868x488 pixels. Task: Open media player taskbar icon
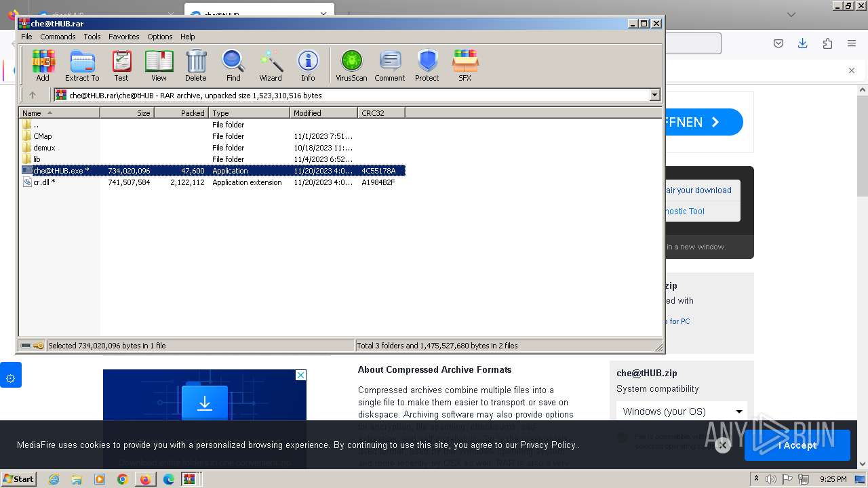pyautogui.click(x=100, y=479)
